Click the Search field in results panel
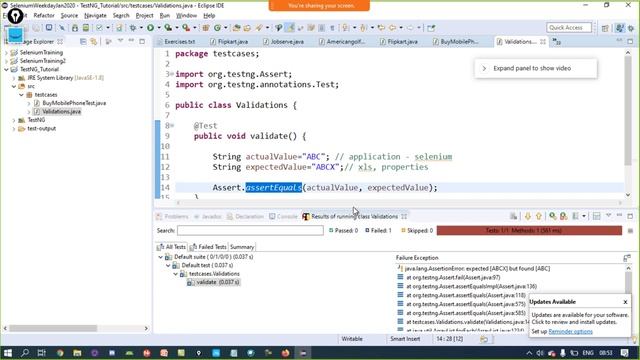The image size is (640, 360). 250,231
